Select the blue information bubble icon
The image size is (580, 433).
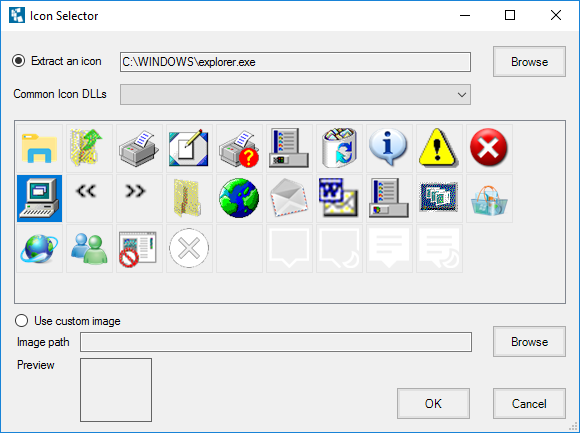(389, 149)
